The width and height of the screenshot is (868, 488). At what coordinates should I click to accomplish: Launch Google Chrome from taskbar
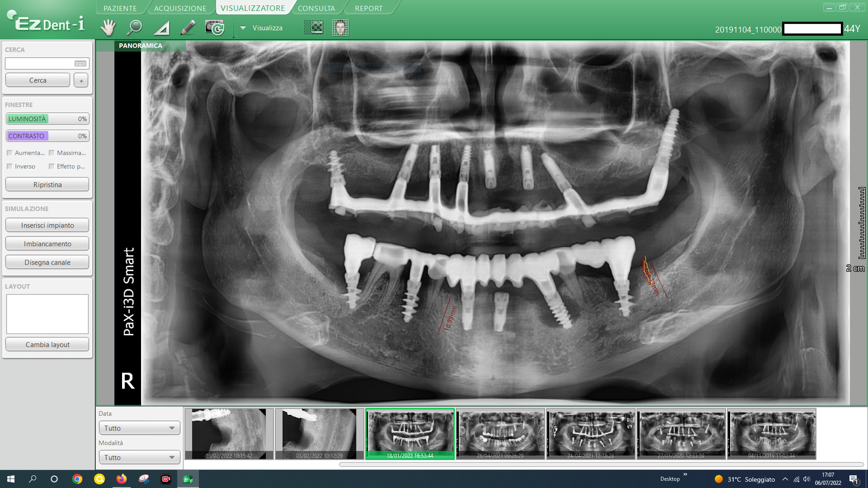click(x=77, y=479)
